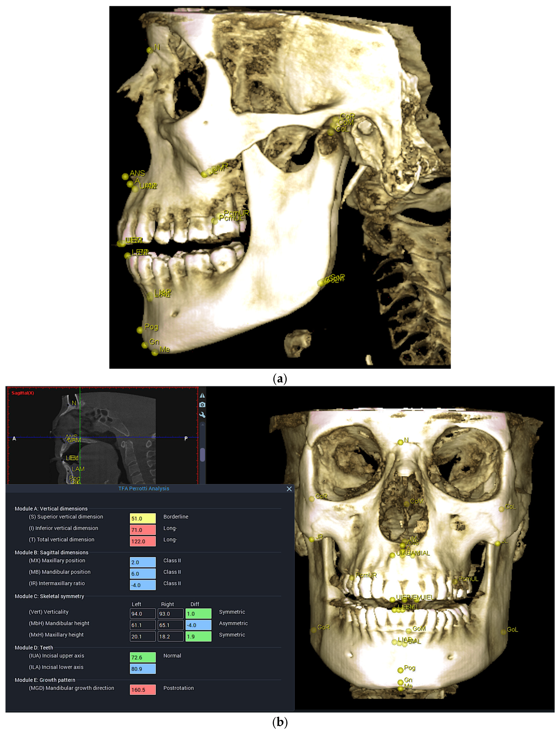Click the camera snapshot icon
The image size is (560, 733).
click(202, 405)
